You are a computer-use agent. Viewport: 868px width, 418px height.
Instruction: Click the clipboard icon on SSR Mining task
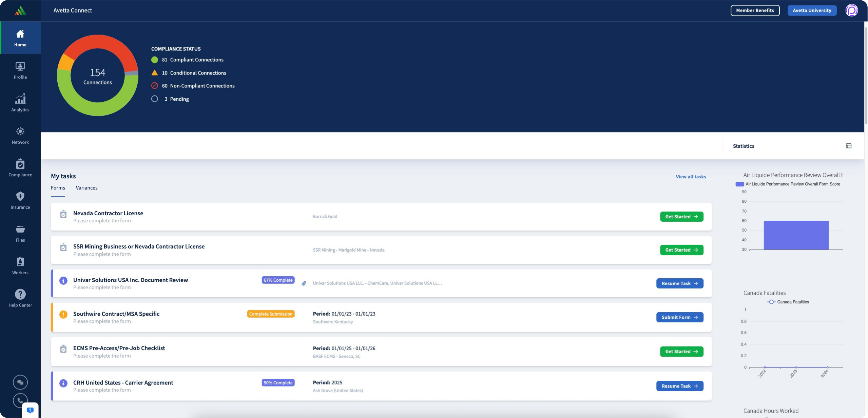click(x=63, y=247)
